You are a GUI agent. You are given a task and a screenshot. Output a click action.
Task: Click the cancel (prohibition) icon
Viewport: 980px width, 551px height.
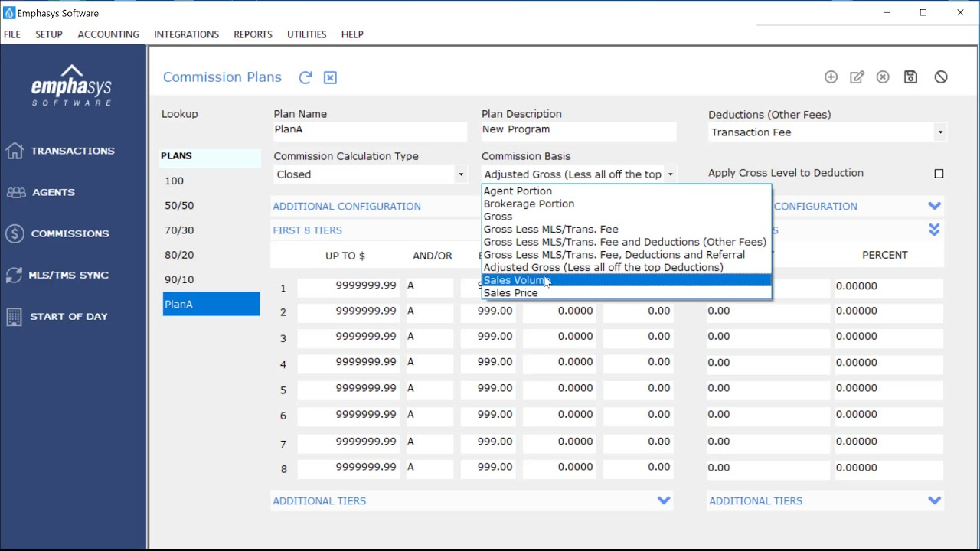[941, 77]
